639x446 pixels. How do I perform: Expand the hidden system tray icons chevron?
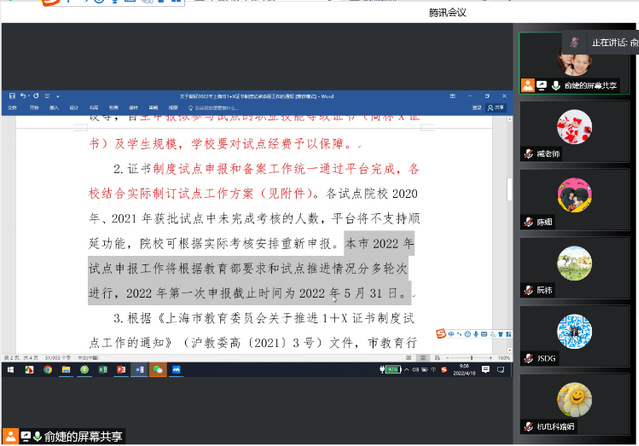pyautogui.click(x=406, y=370)
